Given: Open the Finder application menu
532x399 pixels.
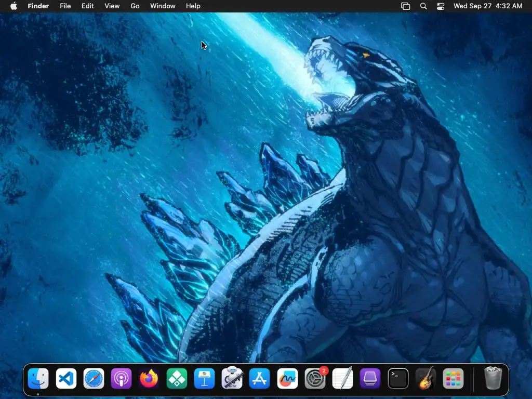Looking at the screenshot, I should tap(38, 6).
